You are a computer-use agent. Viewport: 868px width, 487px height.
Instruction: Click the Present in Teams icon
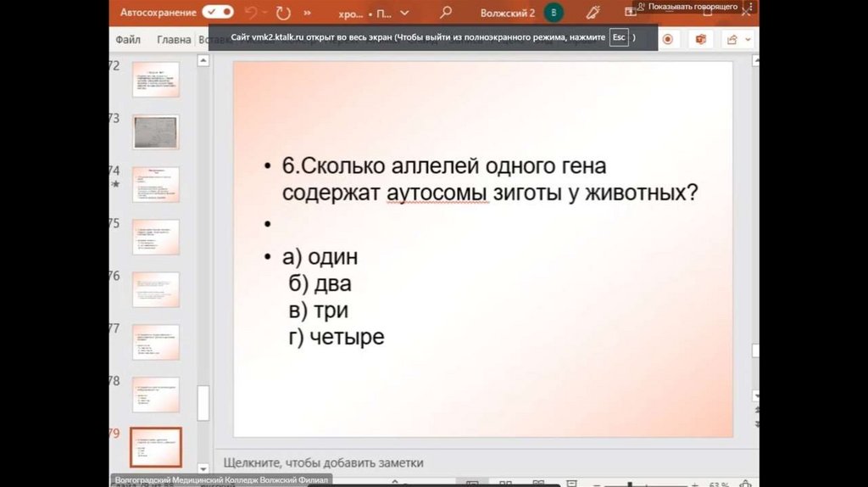coord(700,39)
